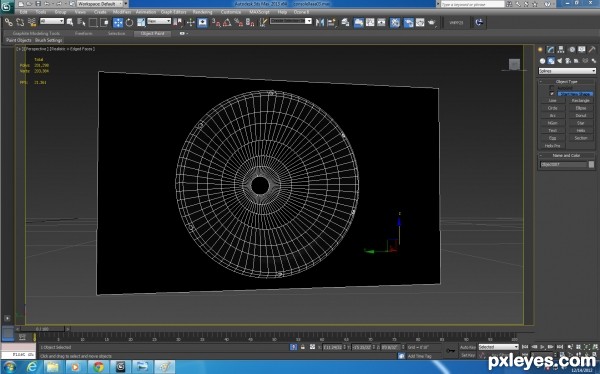Open the Splines category dropdown
This screenshot has width=600, height=374.
567,71
